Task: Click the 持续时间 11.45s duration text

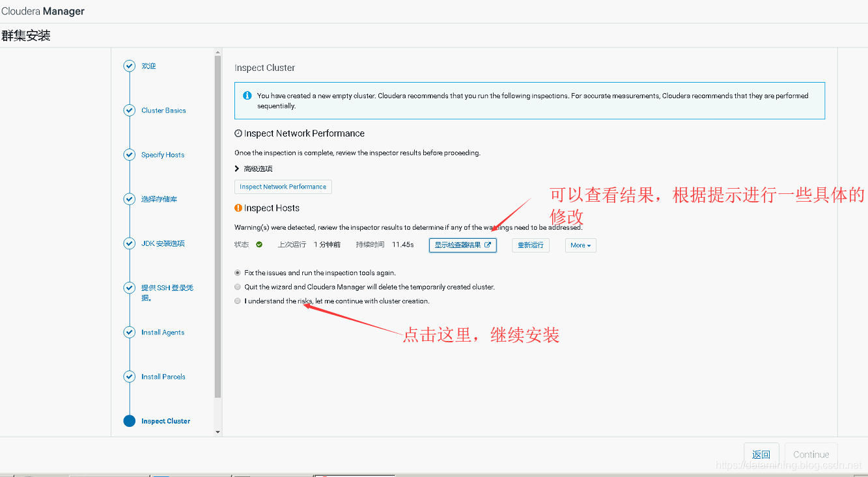Action: 385,245
